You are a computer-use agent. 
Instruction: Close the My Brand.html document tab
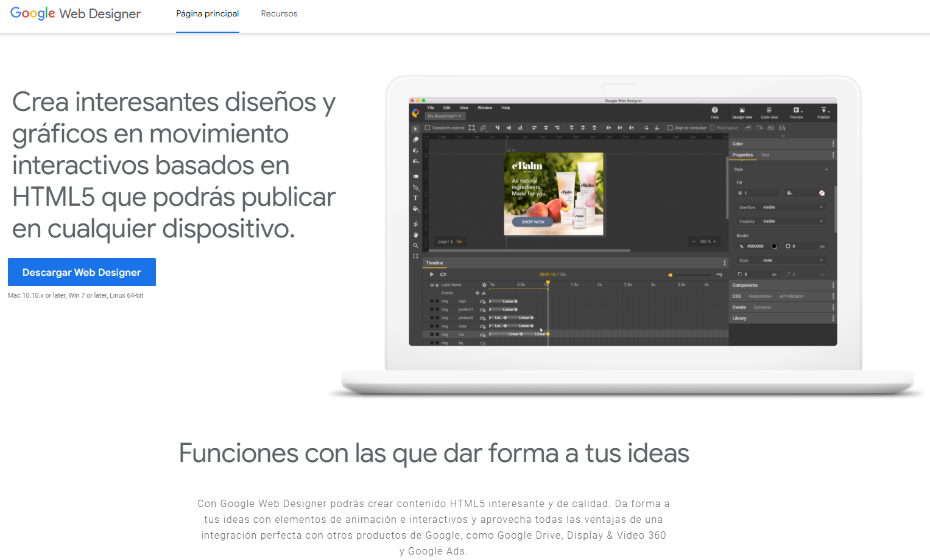tap(460, 116)
